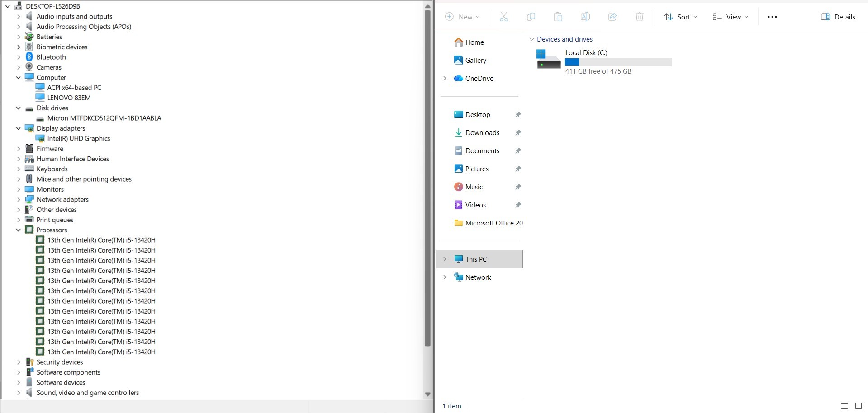Image resolution: width=868 pixels, height=413 pixels.
Task: Switch to details list view icon
Action: 844,406
